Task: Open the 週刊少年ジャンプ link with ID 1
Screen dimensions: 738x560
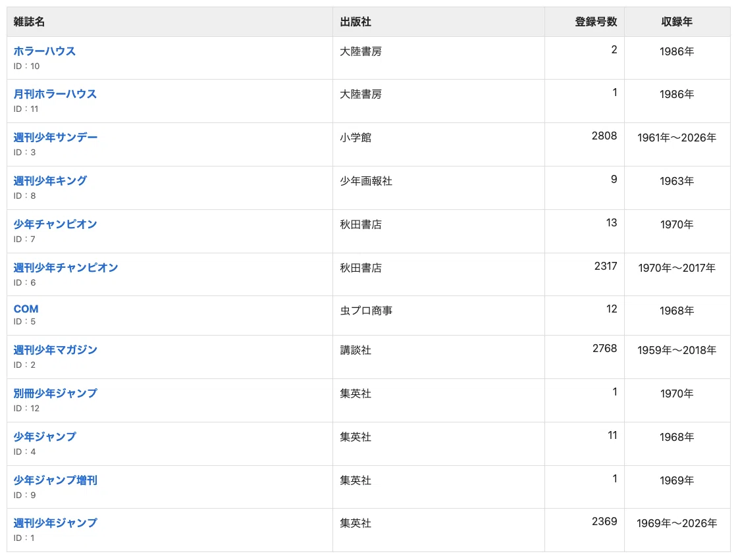Action: pyautogui.click(x=55, y=523)
